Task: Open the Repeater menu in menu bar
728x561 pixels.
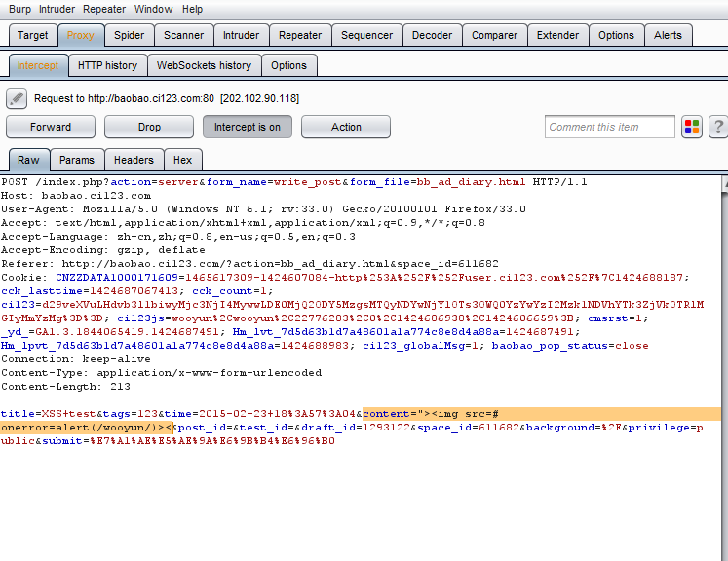Action: coord(104,9)
